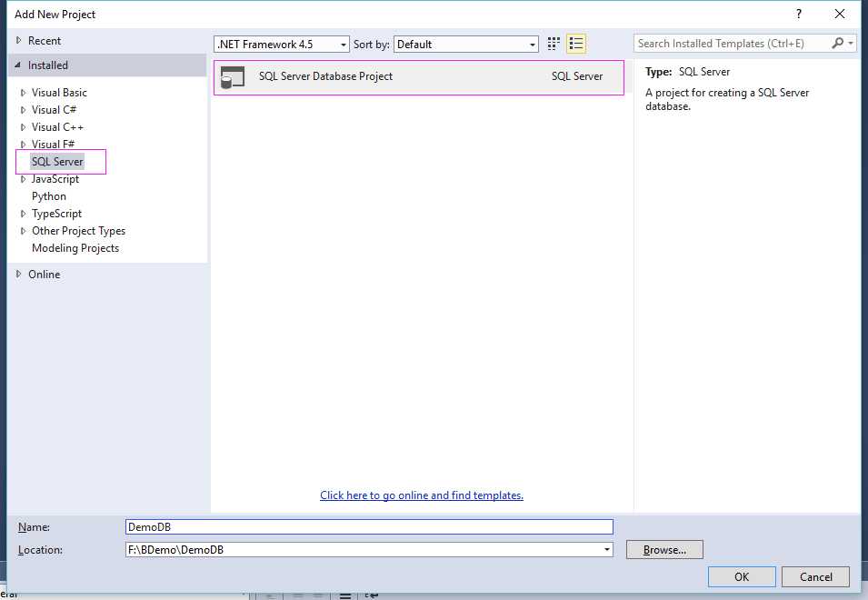Click the search magnifier icon
868x600 pixels.
click(x=838, y=43)
